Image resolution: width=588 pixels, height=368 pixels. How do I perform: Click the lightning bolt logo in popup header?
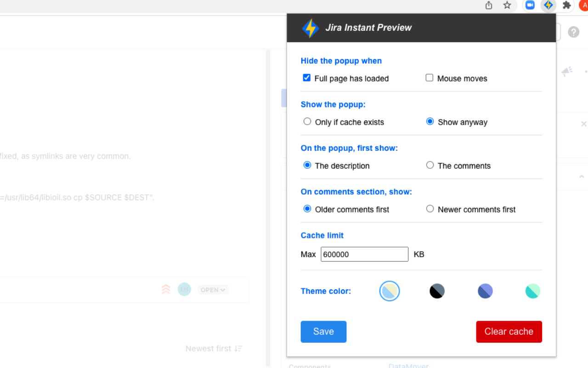tap(310, 28)
